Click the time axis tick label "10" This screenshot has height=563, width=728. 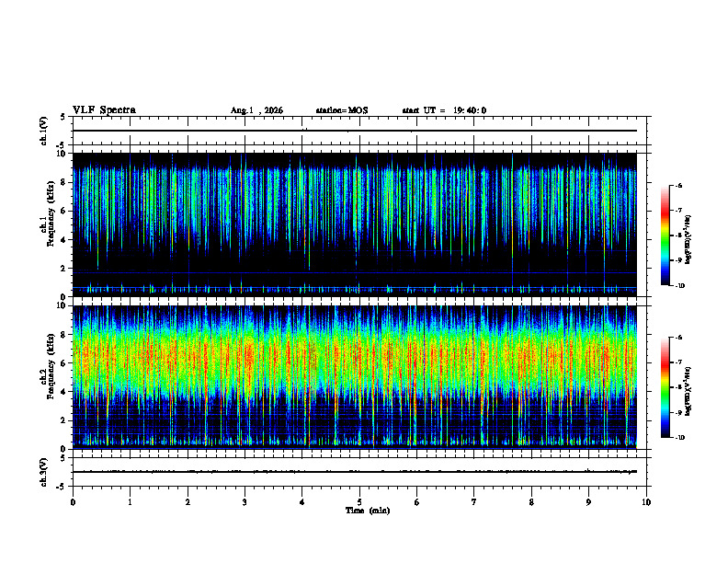(x=646, y=502)
